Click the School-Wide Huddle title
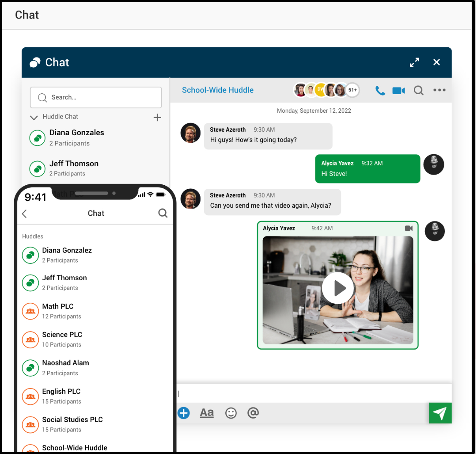Screen dimensions: 476x454 tap(218, 90)
